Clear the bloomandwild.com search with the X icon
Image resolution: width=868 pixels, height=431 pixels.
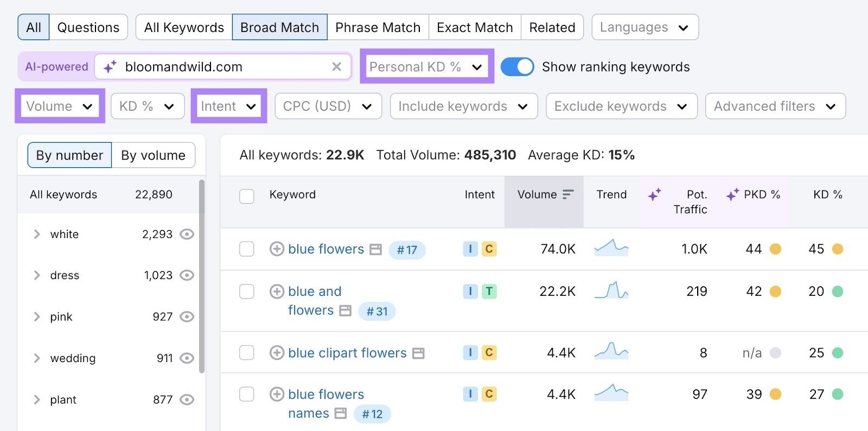point(336,66)
